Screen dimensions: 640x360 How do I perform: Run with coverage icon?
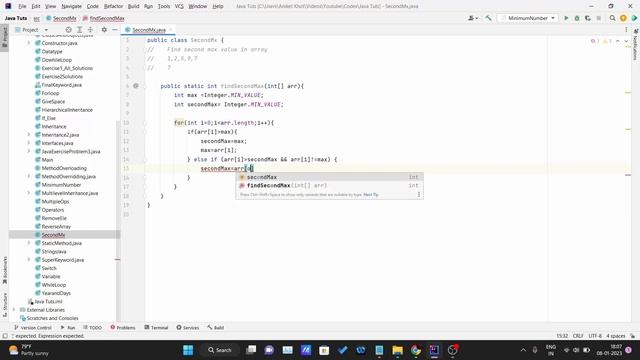click(588, 18)
